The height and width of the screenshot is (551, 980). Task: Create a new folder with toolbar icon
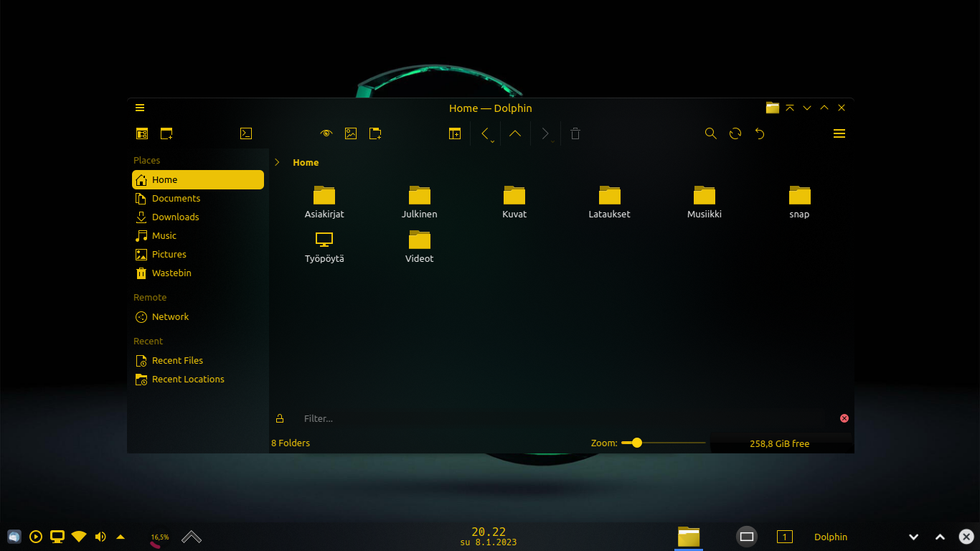(375, 133)
